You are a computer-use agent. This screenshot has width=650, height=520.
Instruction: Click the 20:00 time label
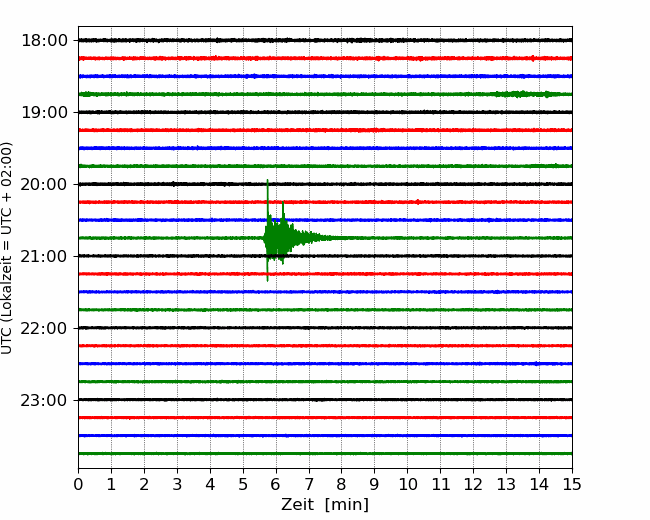(x=44, y=185)
